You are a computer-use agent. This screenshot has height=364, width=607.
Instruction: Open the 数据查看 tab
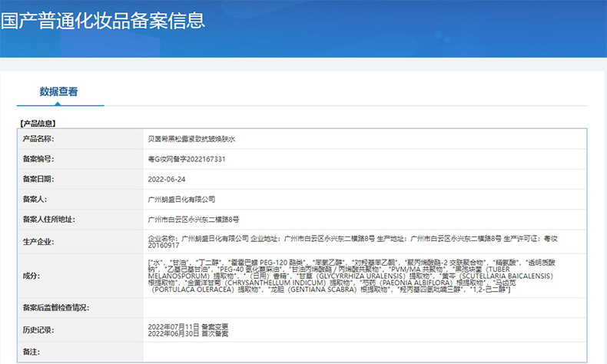point(58,92)
